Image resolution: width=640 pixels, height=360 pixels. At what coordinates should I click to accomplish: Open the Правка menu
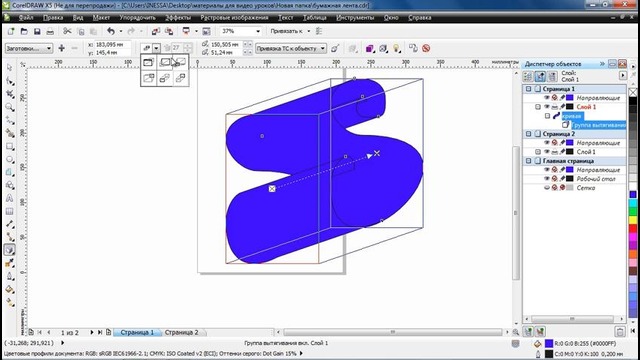tap(53, 18)
